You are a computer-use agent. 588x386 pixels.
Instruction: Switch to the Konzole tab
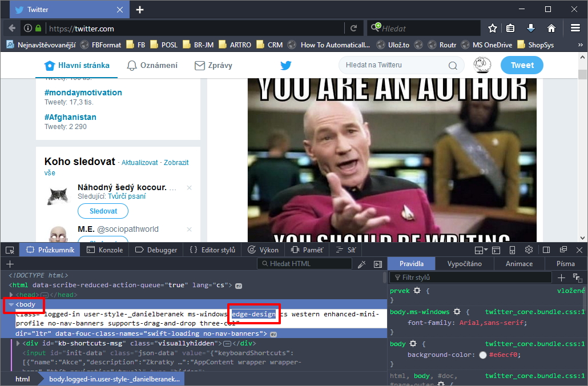(x=105, y=250)
